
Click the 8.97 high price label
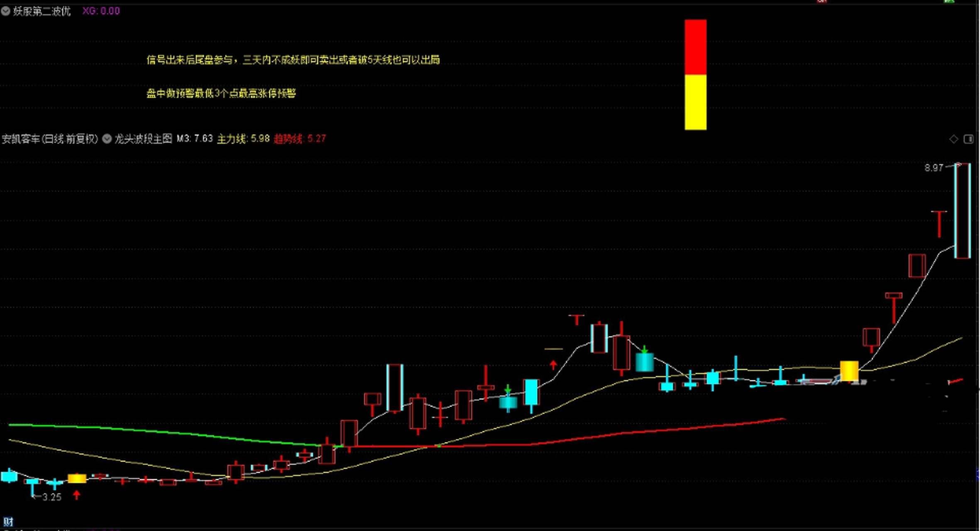(x=934, y=168)
